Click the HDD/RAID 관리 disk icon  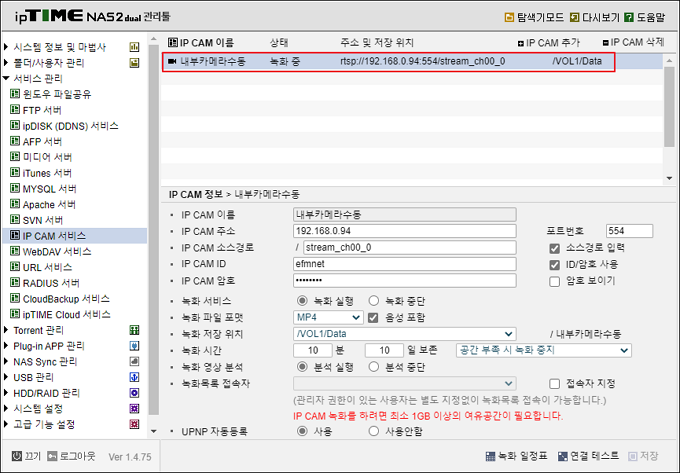tap(134, 393)
